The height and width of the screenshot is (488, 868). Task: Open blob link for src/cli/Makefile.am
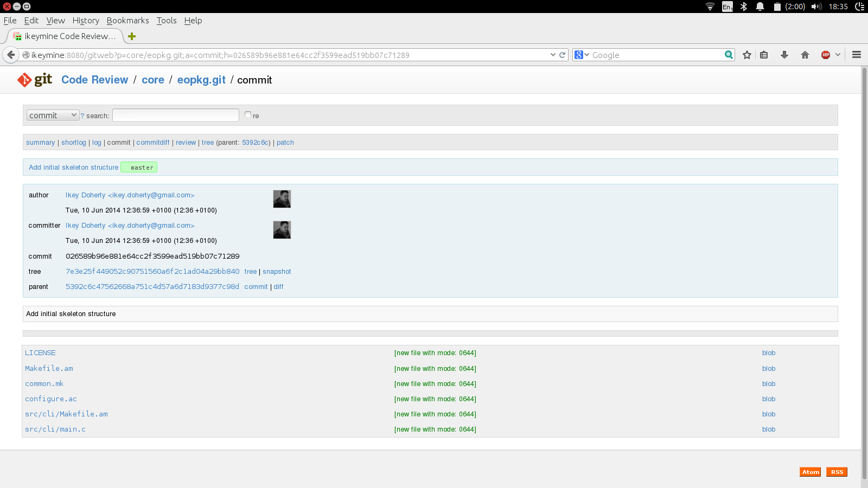[x=769, y=414]
